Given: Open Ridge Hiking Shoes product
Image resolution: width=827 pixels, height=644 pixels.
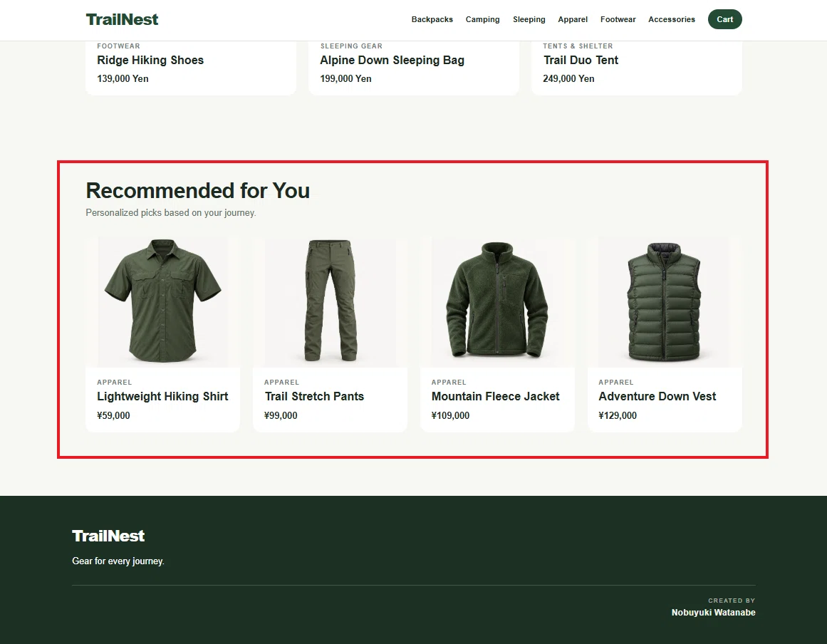Looking at the screenshot, I should tap(150, 60).
